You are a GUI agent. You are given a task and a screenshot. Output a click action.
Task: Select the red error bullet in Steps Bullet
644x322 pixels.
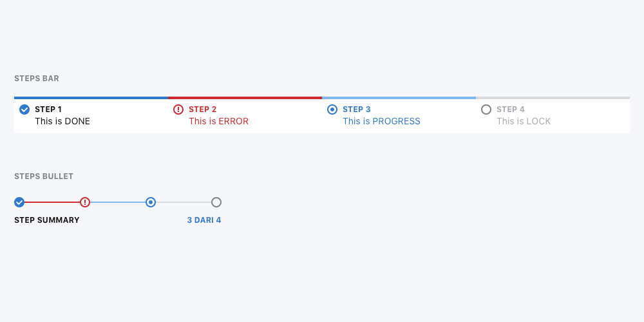click(x=85, y=202)
